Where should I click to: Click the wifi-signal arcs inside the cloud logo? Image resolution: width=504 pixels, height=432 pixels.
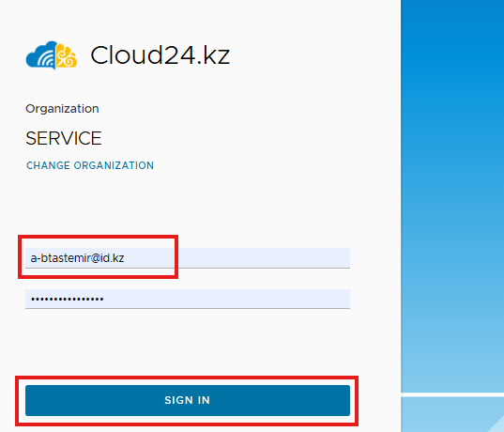click(46, 59)
